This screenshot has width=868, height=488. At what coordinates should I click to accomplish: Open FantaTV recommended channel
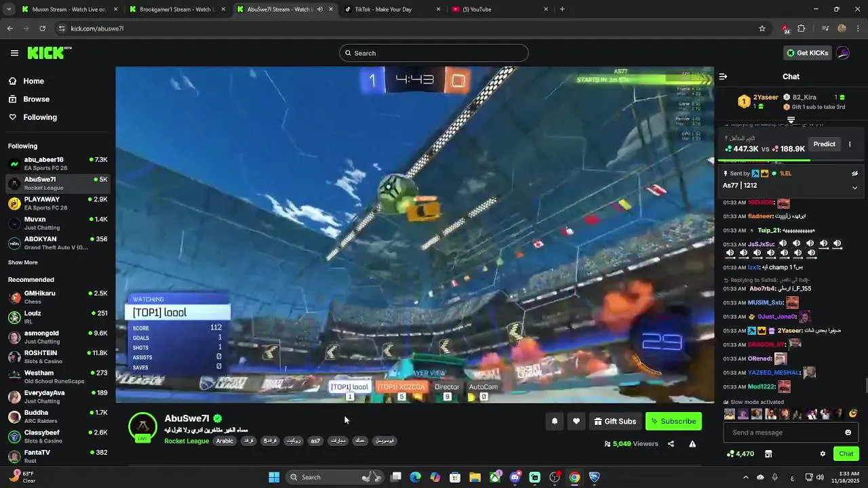[x=58, y=456]
